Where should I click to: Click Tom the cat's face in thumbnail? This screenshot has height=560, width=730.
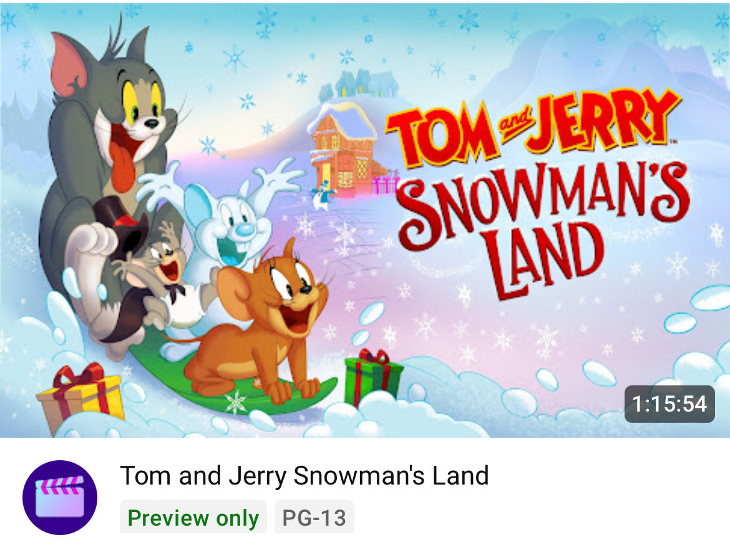pyautogui.click(x=135, y=117)
